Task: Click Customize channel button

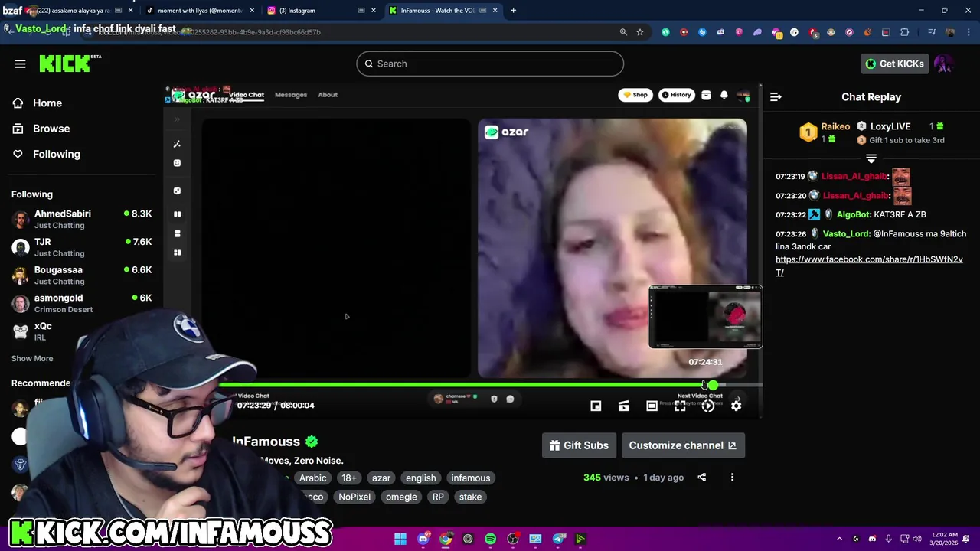Action: 682,445
